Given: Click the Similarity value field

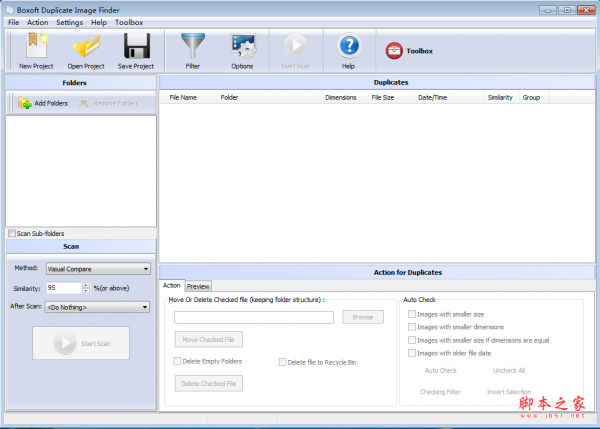Looking at the screenshot, I should [x=64, y=288].
